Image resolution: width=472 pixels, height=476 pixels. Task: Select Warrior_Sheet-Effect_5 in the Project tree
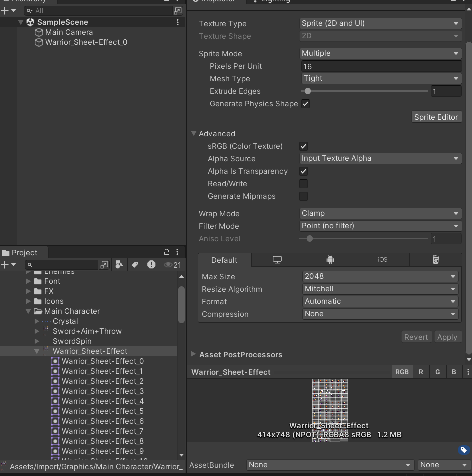click(102, 411)
